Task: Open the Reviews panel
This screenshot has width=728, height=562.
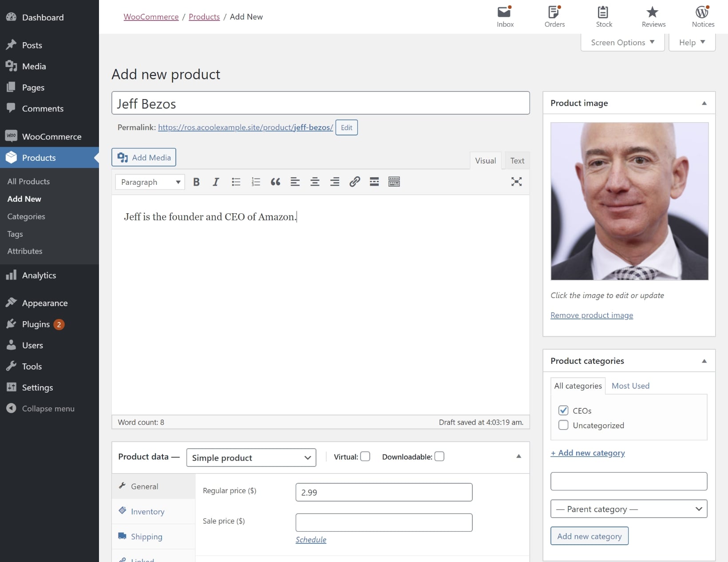Action: coord(653,16)
